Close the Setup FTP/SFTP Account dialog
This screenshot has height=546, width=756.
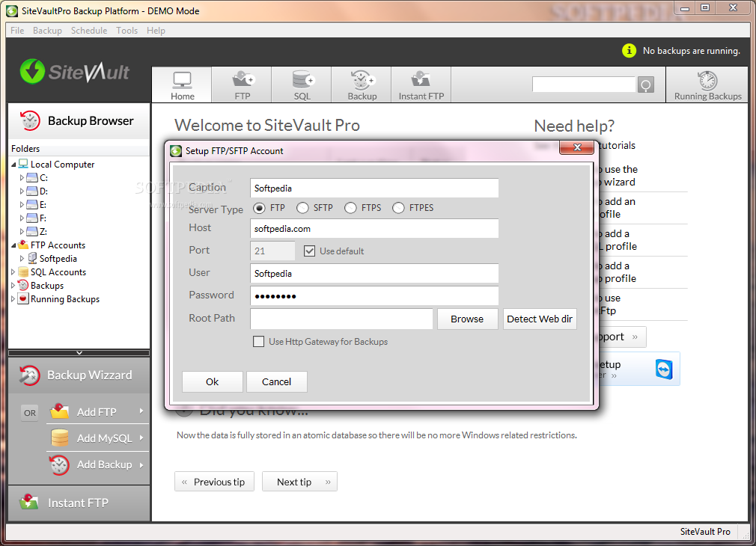576,147
